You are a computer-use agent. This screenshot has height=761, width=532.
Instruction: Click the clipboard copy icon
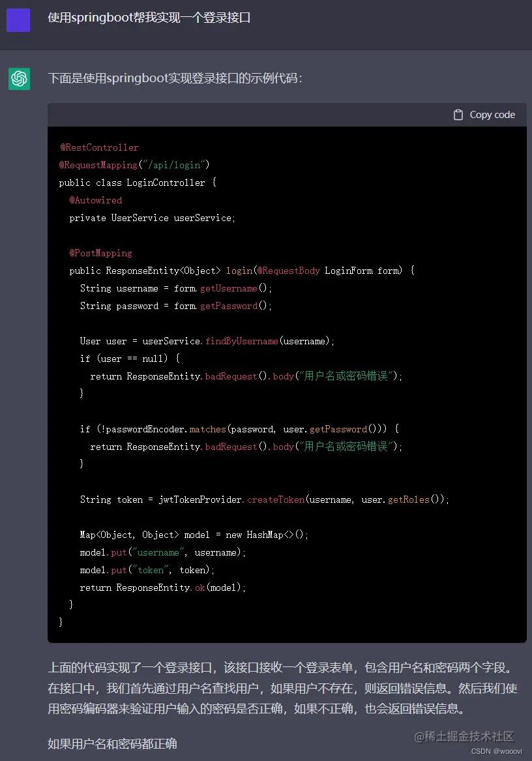click(458, 115)
